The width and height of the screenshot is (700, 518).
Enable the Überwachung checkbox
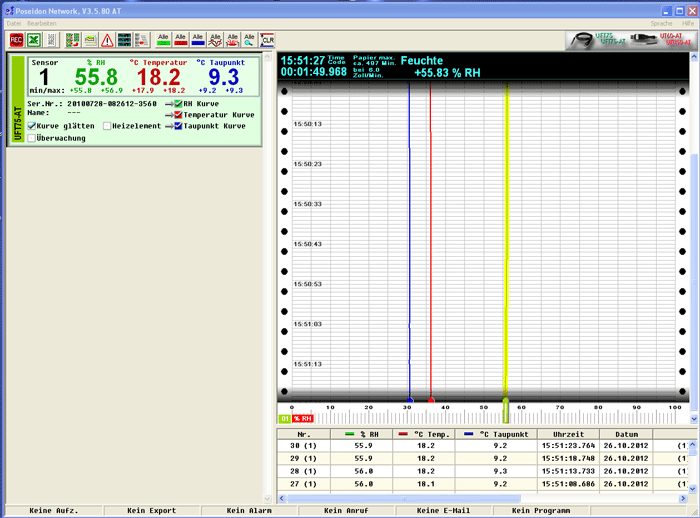coord(32,138)
